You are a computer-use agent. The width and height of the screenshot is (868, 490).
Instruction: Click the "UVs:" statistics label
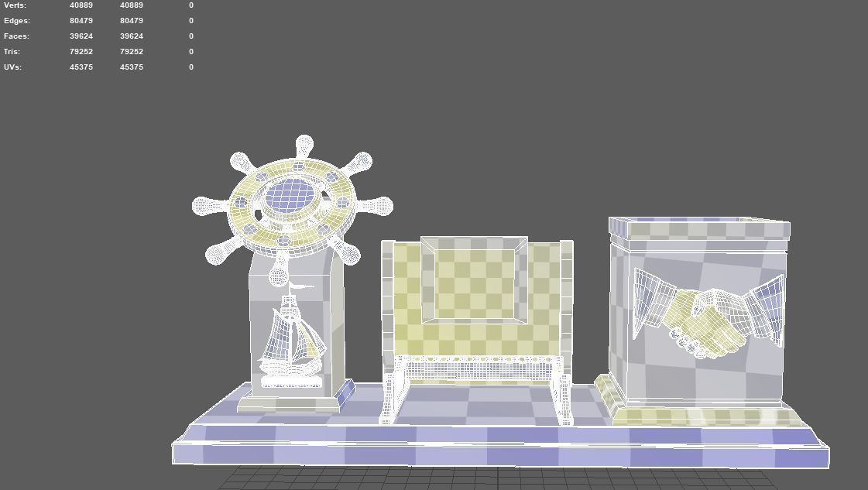click(12, 67)
